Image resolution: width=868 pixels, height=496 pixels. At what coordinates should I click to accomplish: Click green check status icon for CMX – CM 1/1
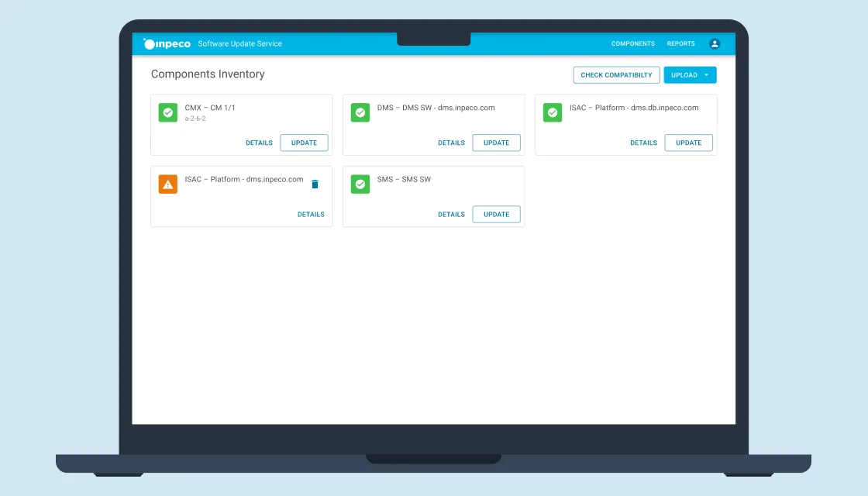[x=167, y=112]
